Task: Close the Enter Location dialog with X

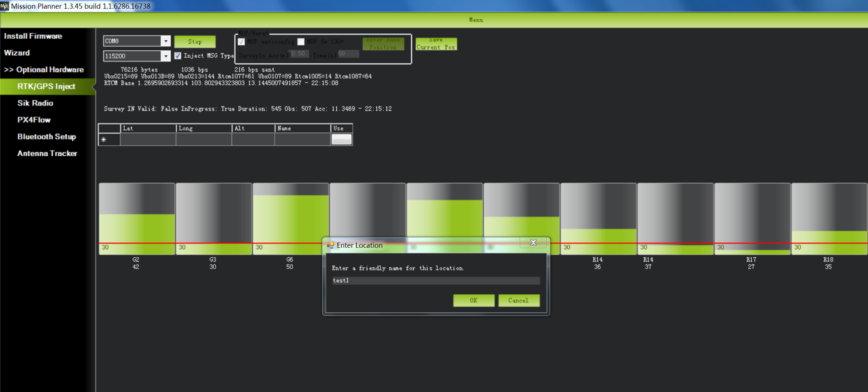Action: pyautogui.click(x=533, y=243)
